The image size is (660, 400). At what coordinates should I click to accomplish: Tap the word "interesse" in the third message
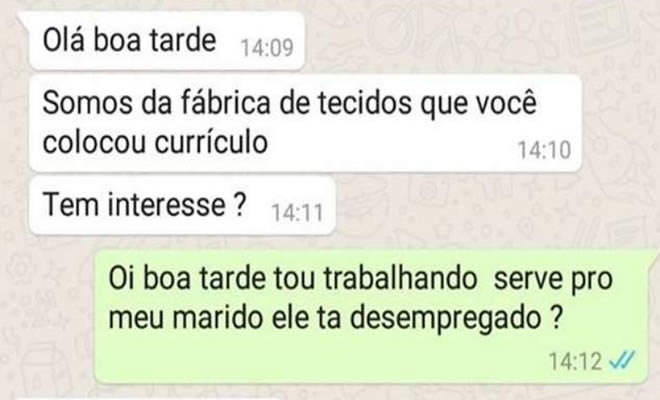167,205
